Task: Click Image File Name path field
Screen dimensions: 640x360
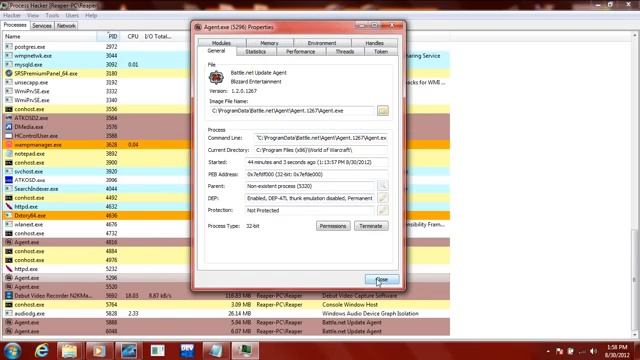Action: tap(292, 111)
